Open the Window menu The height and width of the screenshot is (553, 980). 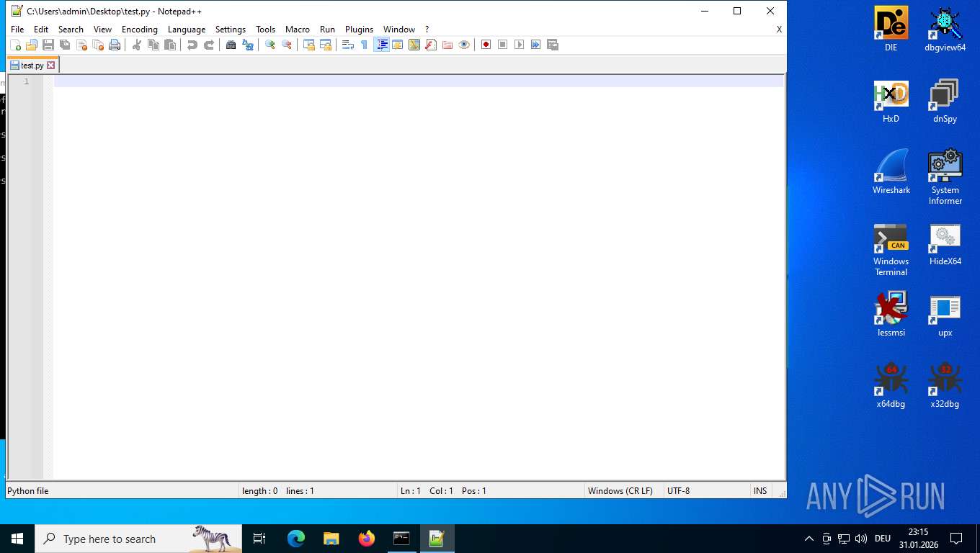399,30
